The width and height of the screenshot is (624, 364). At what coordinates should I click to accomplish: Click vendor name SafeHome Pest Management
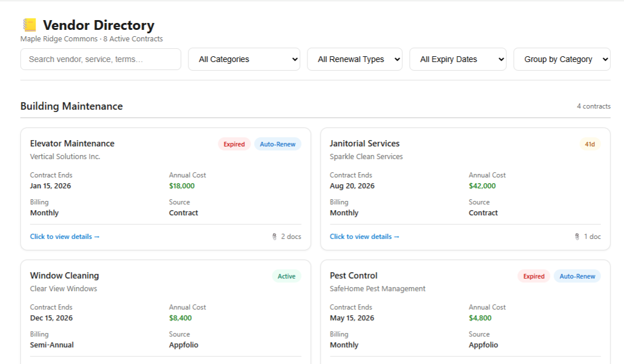378,289
